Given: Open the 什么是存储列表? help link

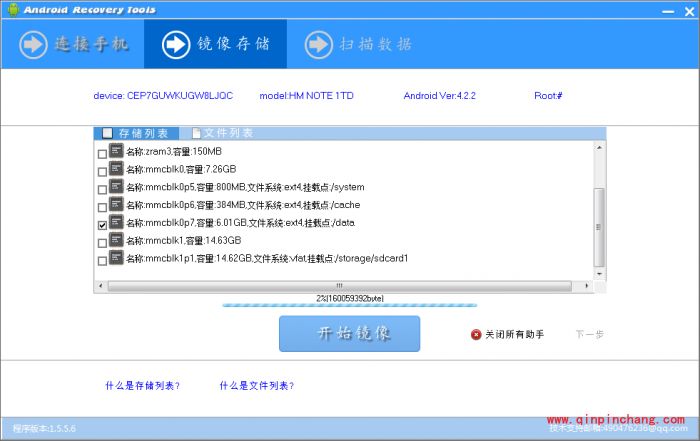Looking at the screenshot, I should 143,385.
